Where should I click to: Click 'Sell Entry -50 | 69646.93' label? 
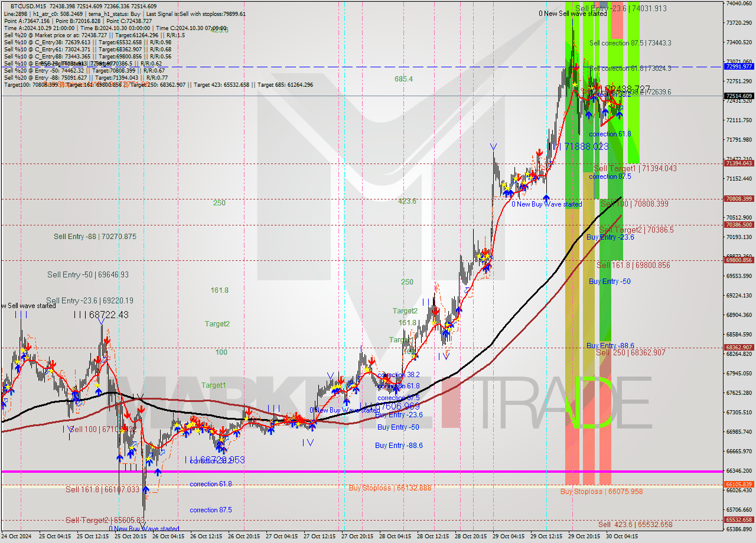[x=88, y=275]
